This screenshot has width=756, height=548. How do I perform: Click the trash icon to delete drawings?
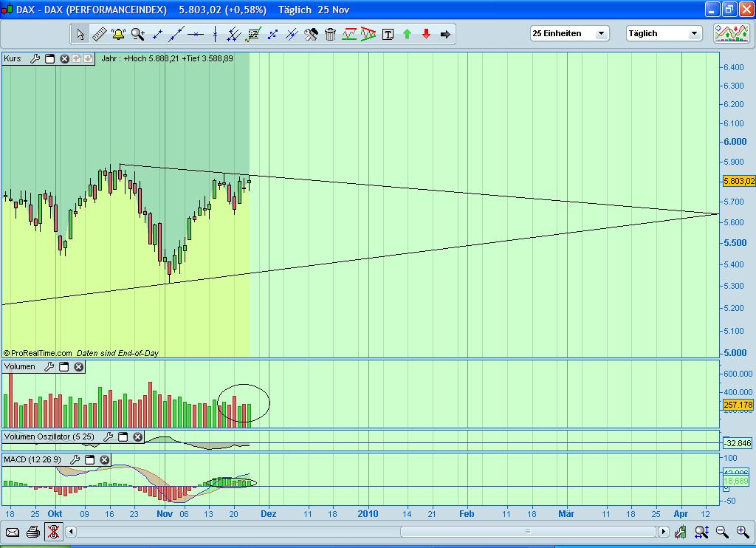[x=329, y=34]
